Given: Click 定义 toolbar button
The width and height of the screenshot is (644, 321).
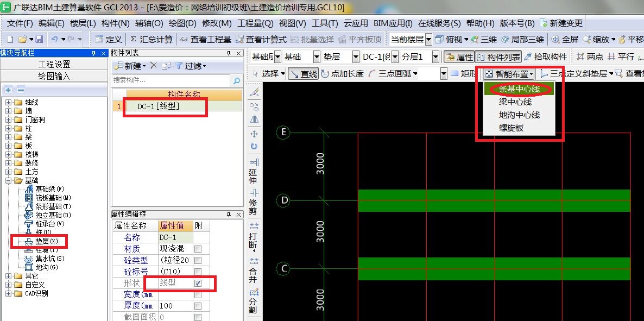Looking at the screenshot, I should pyautogui.click(x=109, y=40).
